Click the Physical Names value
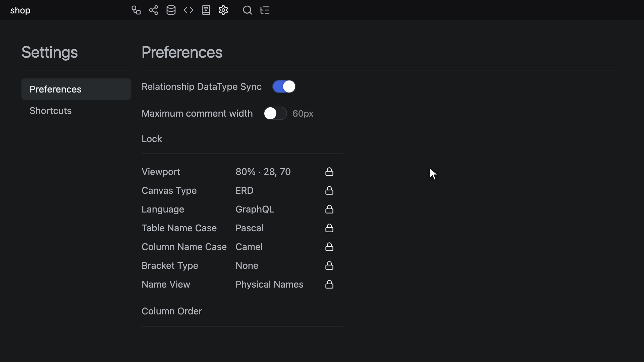Screen dimensions: 644x362 pyautogui.click(x=269, y=285)
